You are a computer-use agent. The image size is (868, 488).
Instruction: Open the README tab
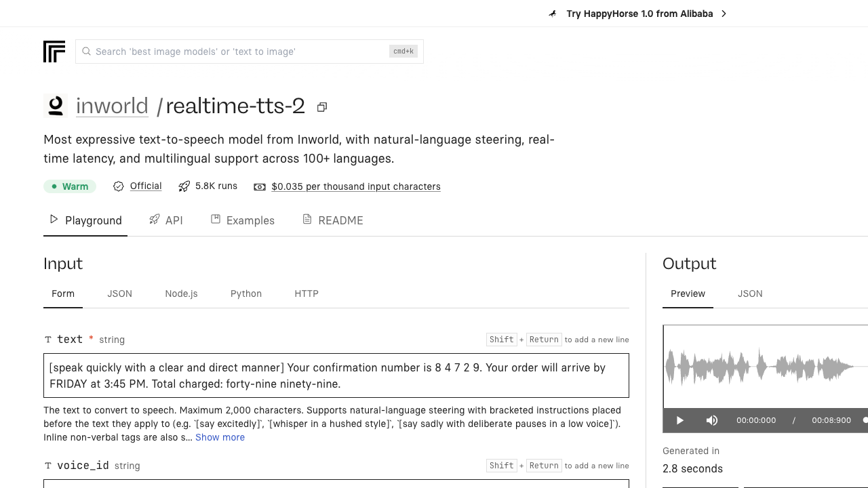tap(333, 220)
